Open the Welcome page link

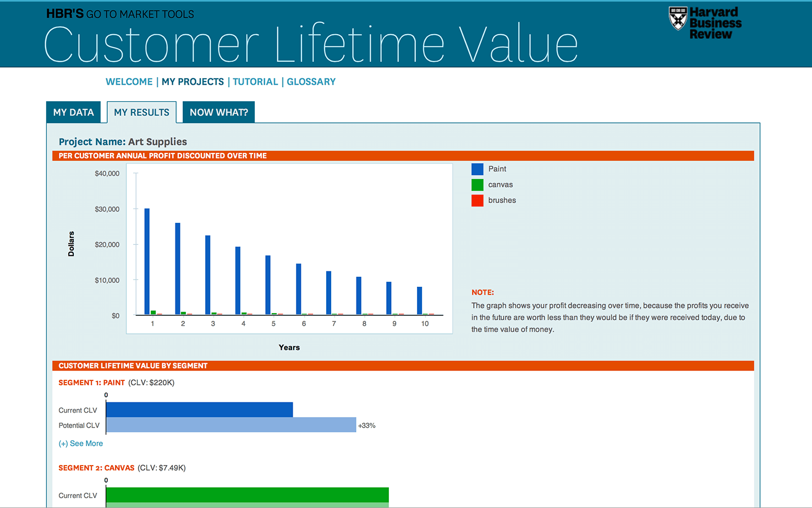tap(129, 81)
